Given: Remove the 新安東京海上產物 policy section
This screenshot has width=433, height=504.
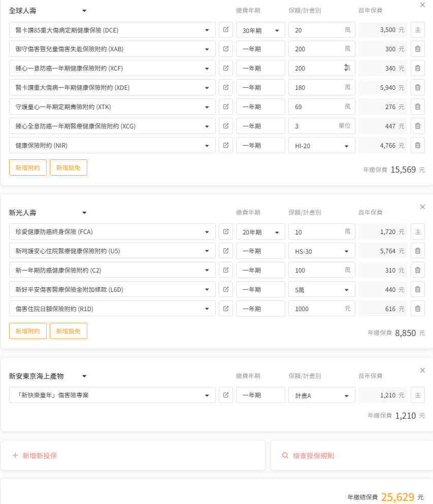Looking at the screenshot, I should coord(422,371).
